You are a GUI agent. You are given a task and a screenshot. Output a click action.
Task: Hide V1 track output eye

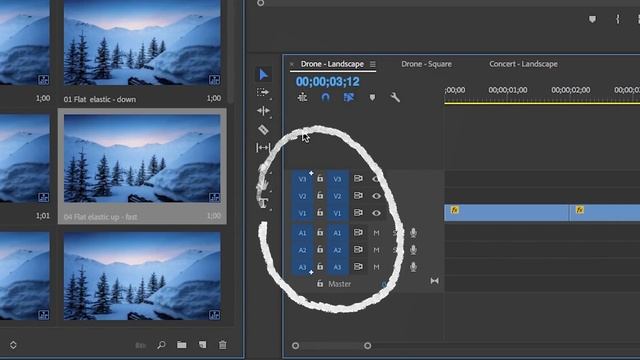coord(376,213)
